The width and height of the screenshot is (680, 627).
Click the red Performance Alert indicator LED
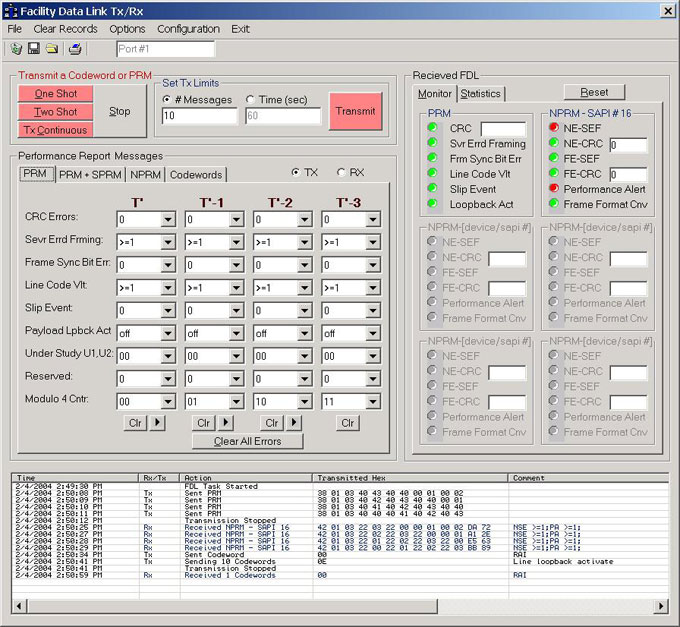tap(554, 188)
